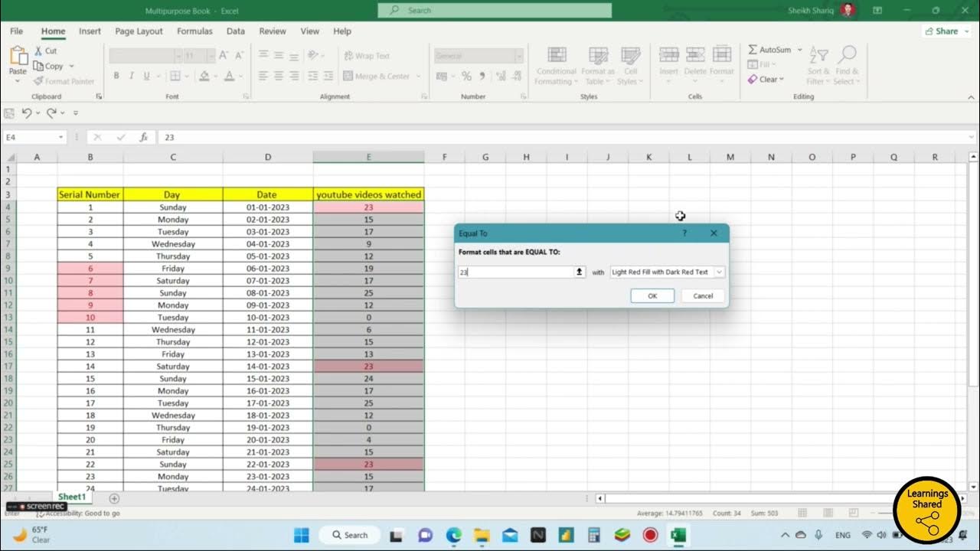Click the Redo arrow

point(51,112)
